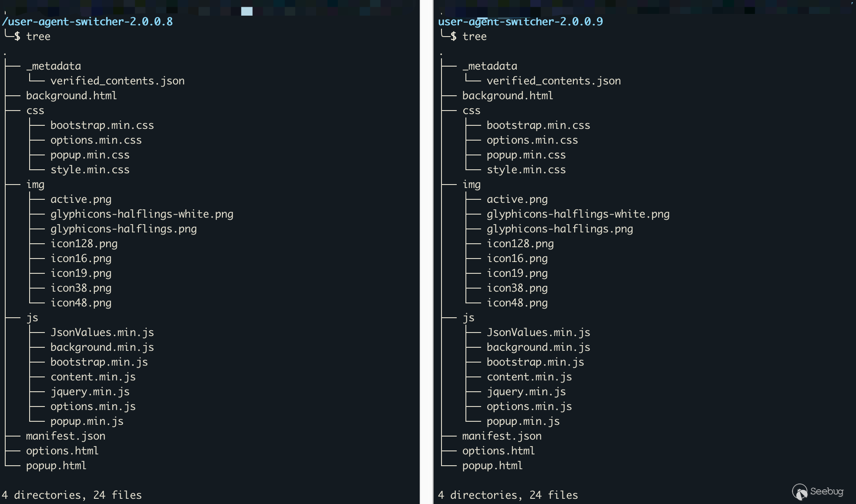Select content.min.js in the right pane
The image size is (856, 504).
(529, 377)
